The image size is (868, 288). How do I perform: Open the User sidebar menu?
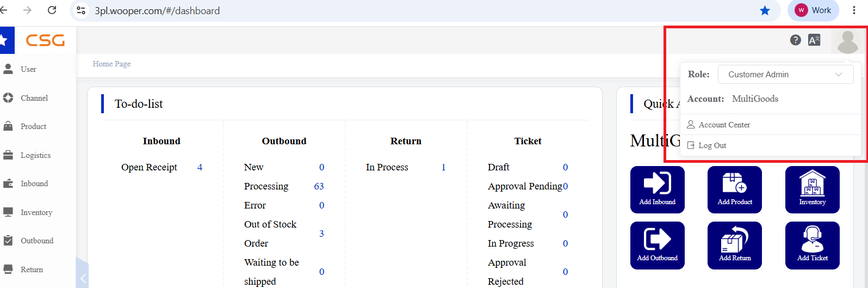coord(28,69)
